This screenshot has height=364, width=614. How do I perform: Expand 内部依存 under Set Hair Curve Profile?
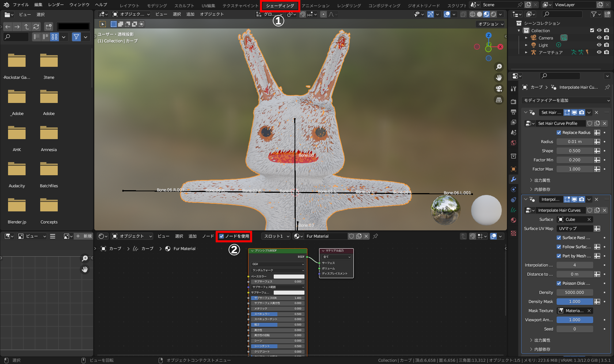tap(542, 189)
